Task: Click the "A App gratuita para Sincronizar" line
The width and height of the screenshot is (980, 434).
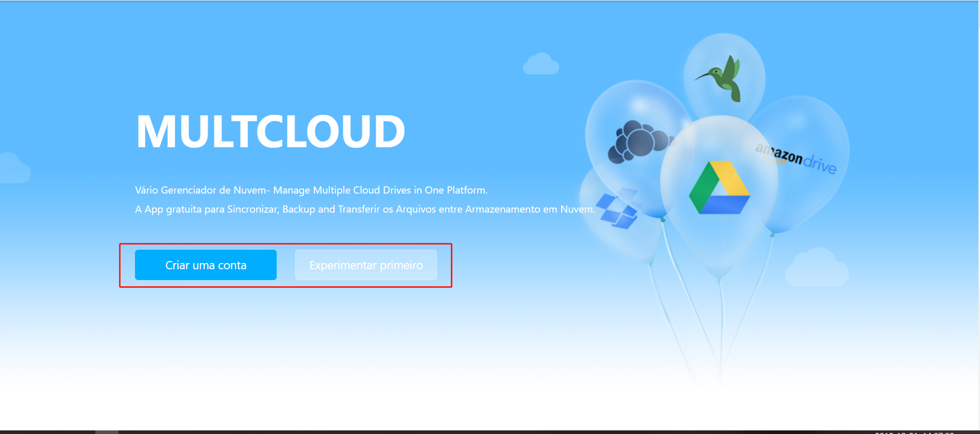Action: point(365,209)
